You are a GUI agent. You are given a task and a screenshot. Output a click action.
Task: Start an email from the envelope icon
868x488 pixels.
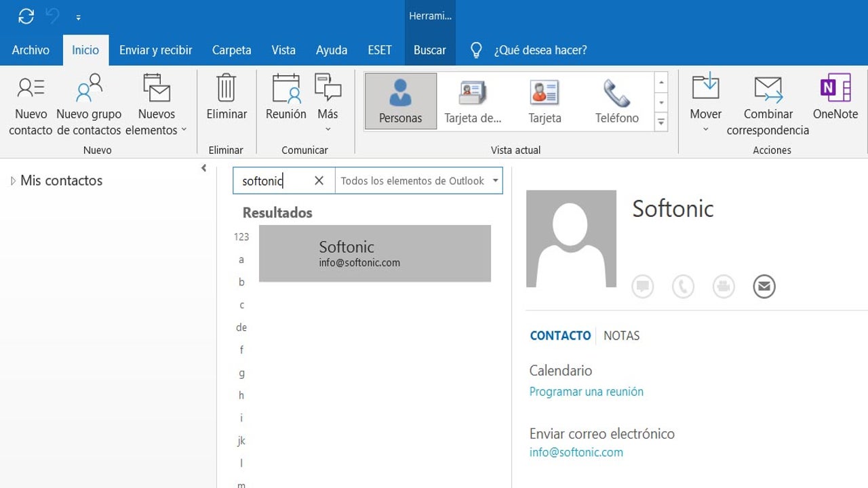764,286
